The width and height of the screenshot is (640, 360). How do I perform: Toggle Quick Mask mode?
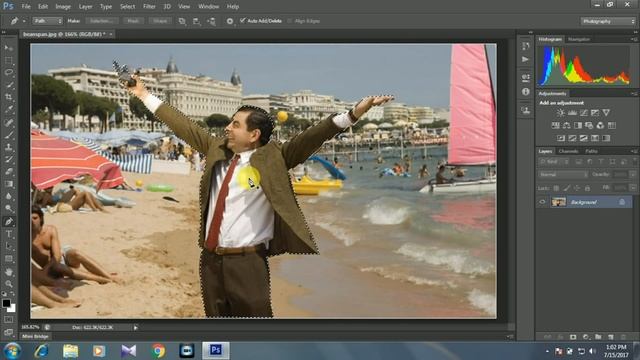coord(9,320)
